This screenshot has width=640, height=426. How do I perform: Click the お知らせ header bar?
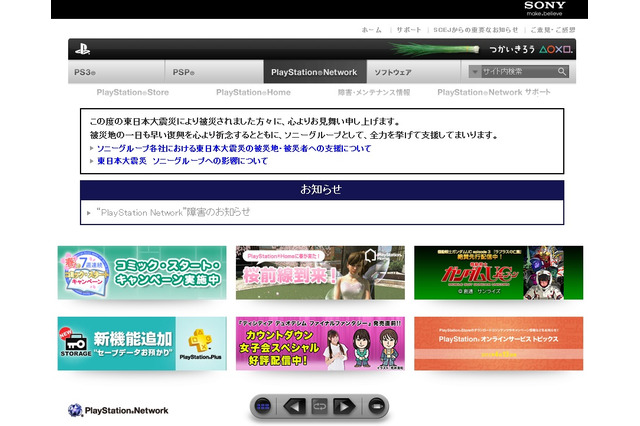[x=322, y=190]
